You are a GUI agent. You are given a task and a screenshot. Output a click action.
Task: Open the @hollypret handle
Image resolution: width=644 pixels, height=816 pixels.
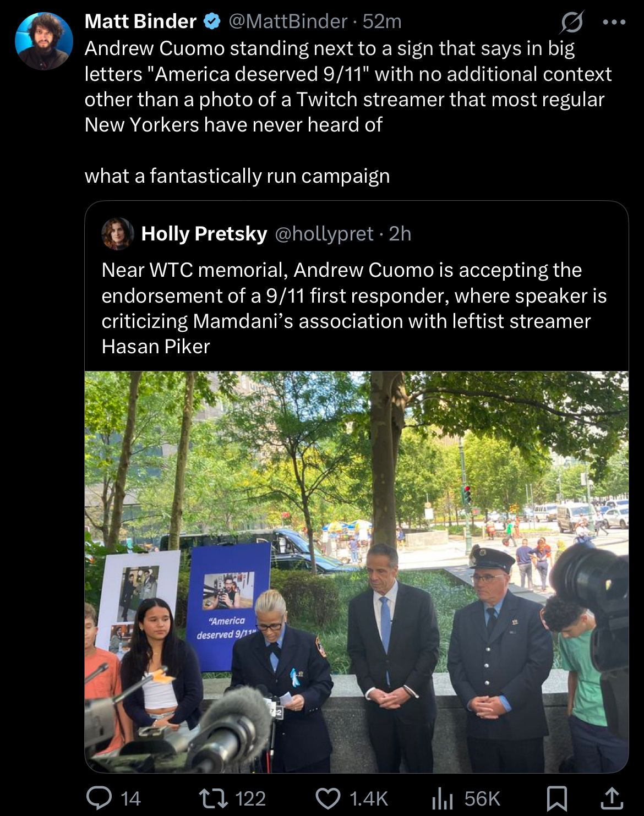324,234
